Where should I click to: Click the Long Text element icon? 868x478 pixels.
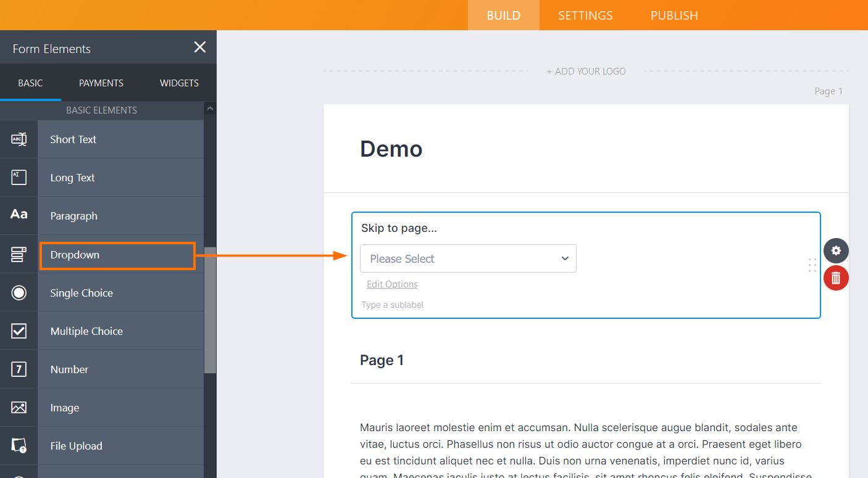19,177
